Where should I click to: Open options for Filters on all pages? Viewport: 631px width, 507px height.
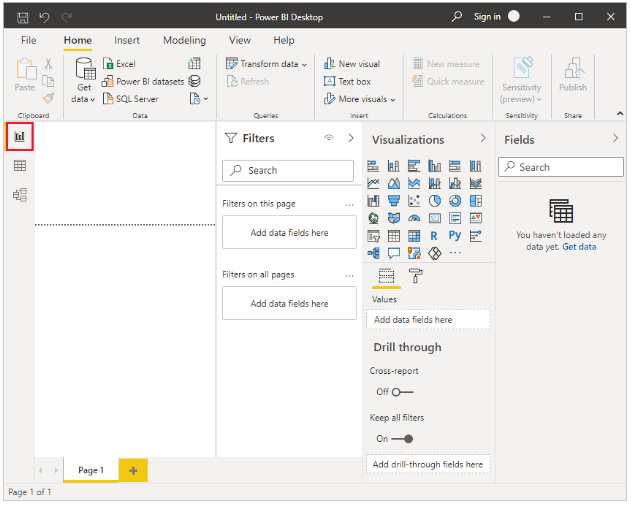(x=349, y=276)
